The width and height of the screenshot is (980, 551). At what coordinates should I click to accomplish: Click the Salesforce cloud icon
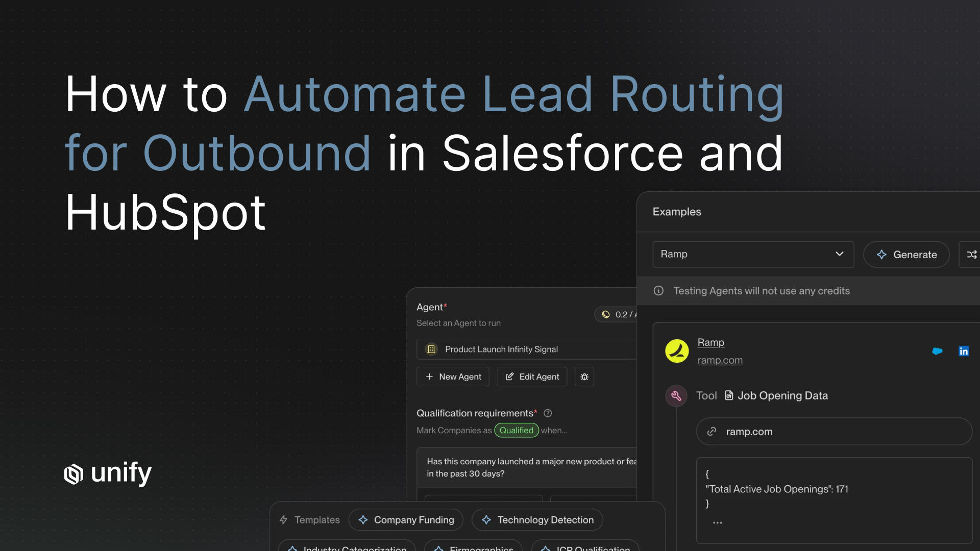[x=937, y=351]
